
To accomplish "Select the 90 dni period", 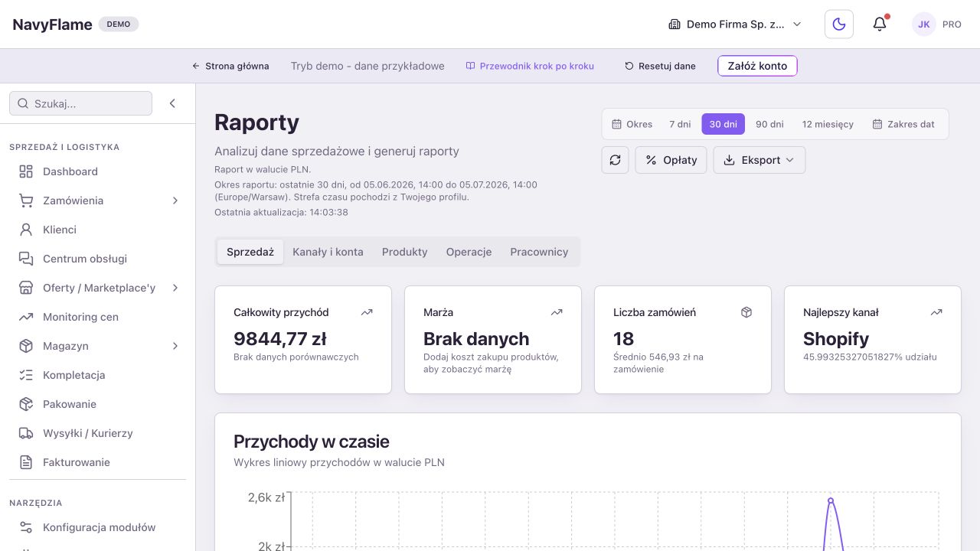I will coord(769,124).
